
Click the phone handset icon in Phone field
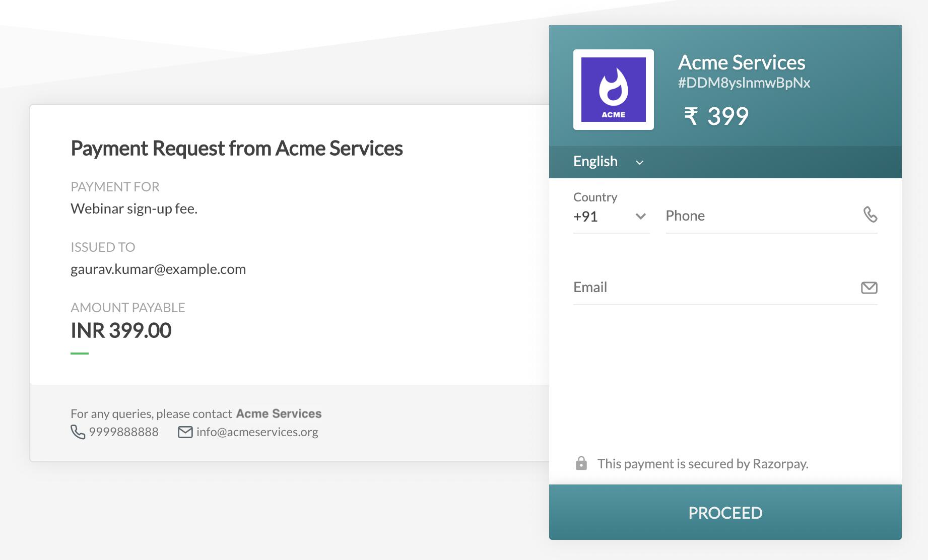[x=870, y=215]
